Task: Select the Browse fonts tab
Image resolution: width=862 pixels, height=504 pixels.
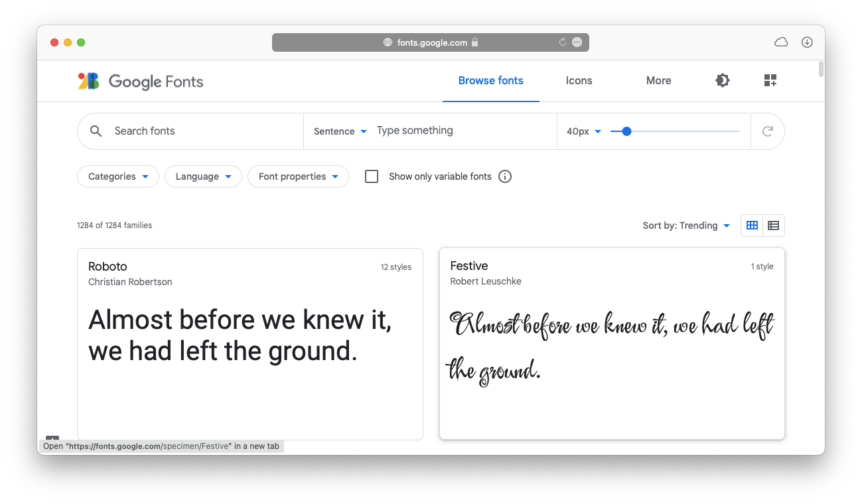Action: coord(490,80)
